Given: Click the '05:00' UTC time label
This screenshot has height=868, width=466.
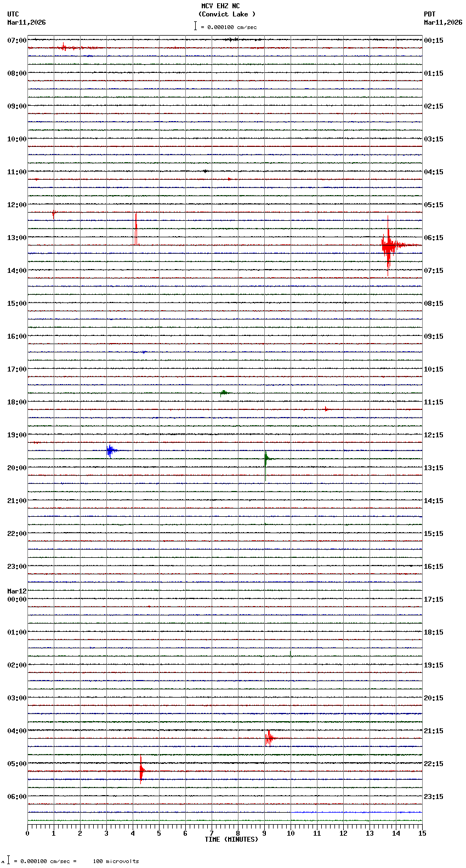Looking at the screenshot, I should (17, 764).
